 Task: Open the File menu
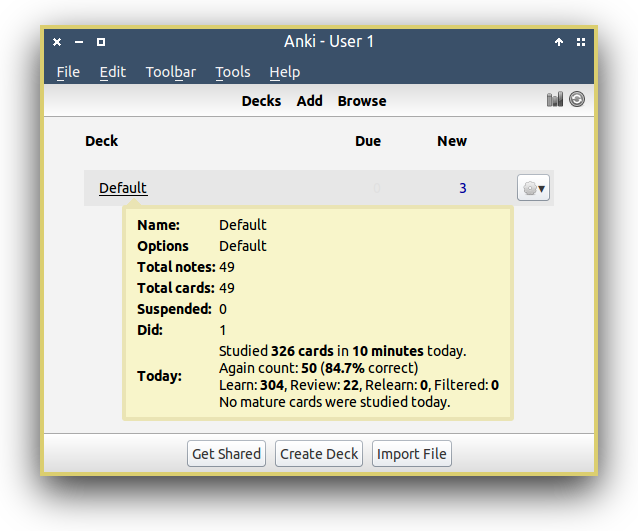[x=68, y=72]
